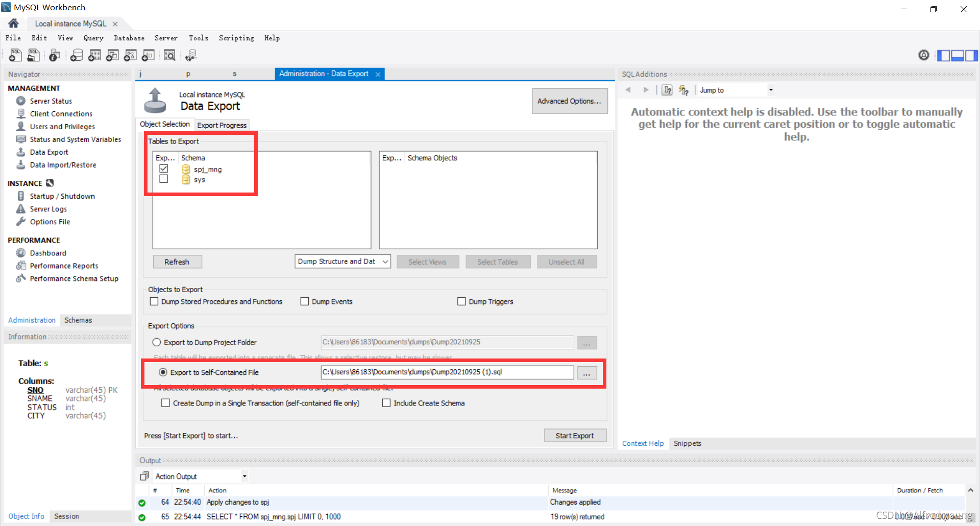Select the spj_mng schema row
980x526 pixels.
click(208, 170)
